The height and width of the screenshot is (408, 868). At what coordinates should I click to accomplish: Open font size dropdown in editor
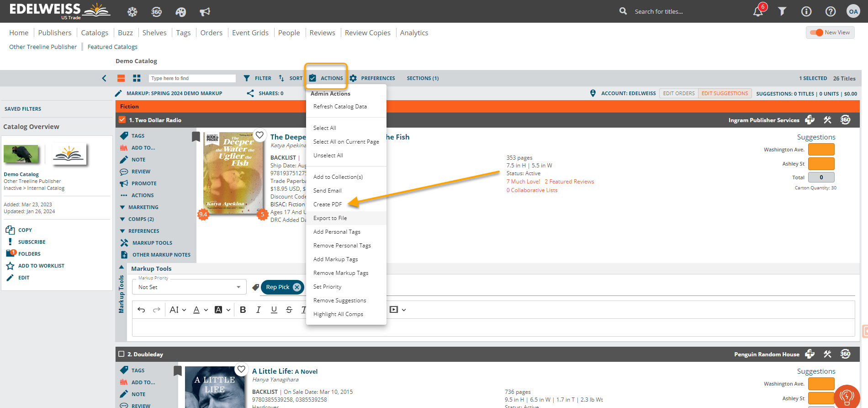[178, 310]
